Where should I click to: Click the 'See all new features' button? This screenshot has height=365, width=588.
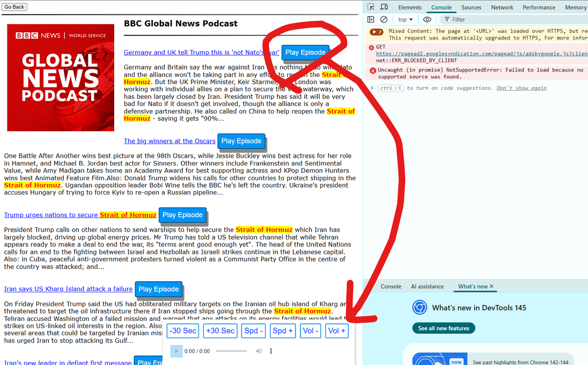[444, 328]
